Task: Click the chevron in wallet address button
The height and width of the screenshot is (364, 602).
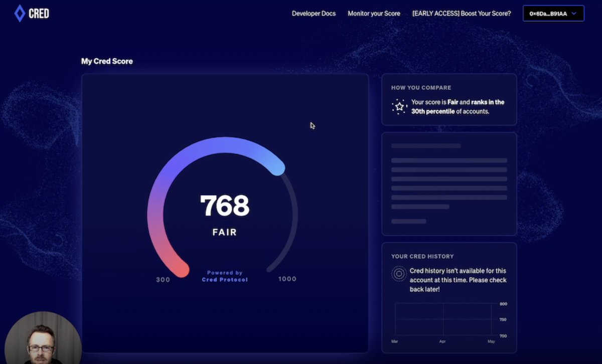Action: (574, 14)
